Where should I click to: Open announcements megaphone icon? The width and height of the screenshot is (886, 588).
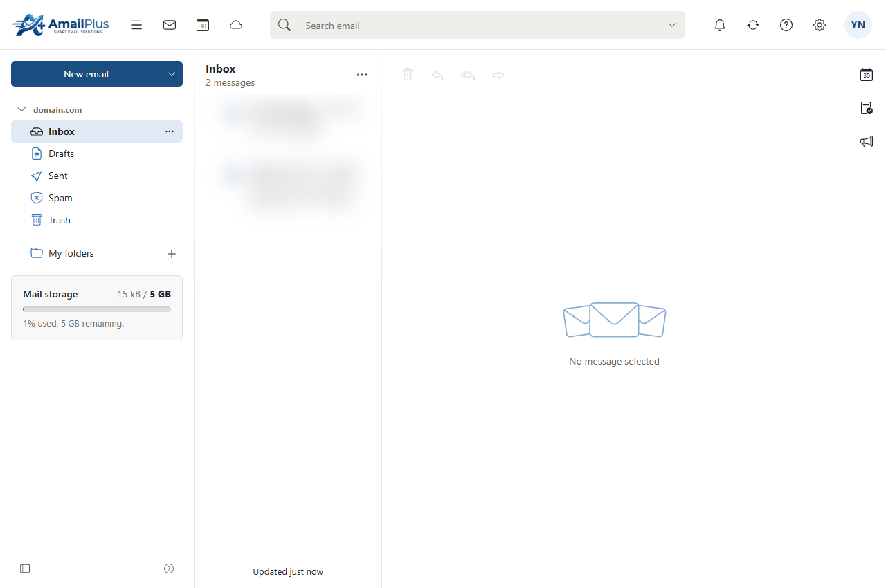(867, 141)
